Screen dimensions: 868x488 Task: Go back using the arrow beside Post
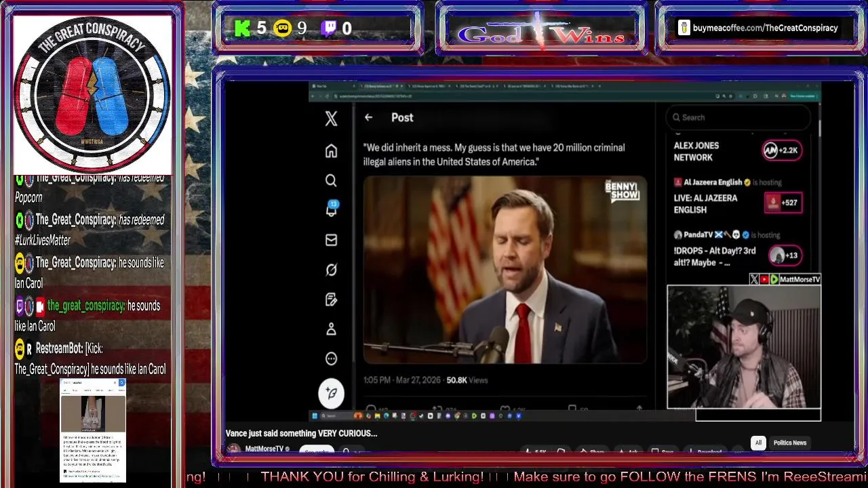(368, 117)
